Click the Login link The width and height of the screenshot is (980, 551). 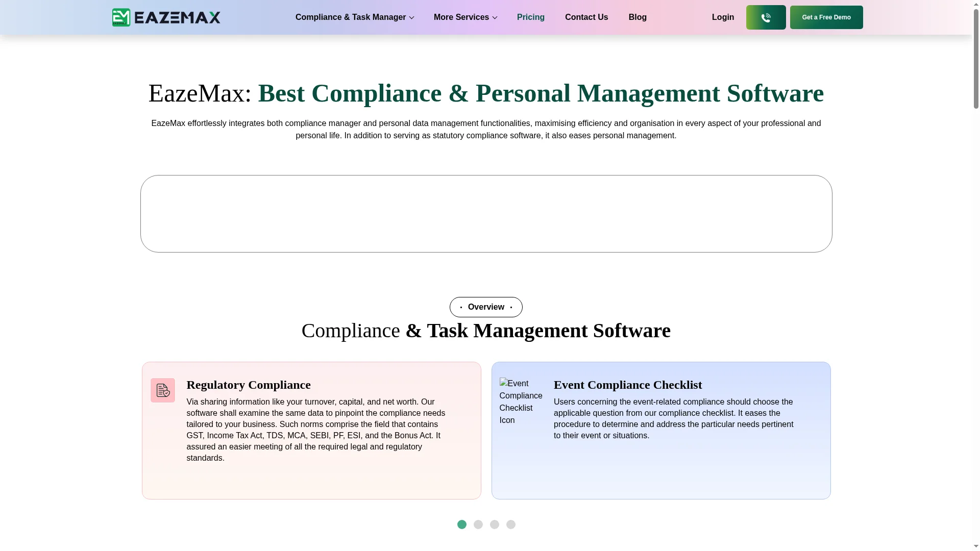(x=723, y=17)
